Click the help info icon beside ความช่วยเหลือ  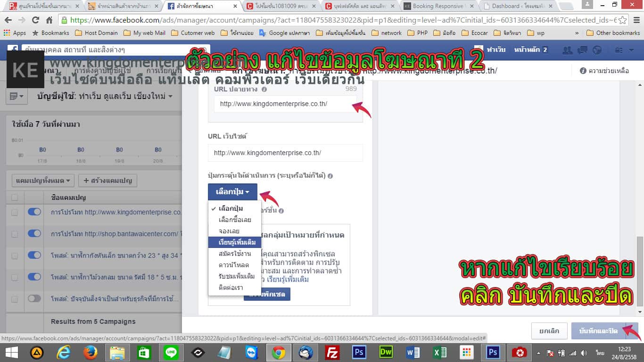click(583, 71)
